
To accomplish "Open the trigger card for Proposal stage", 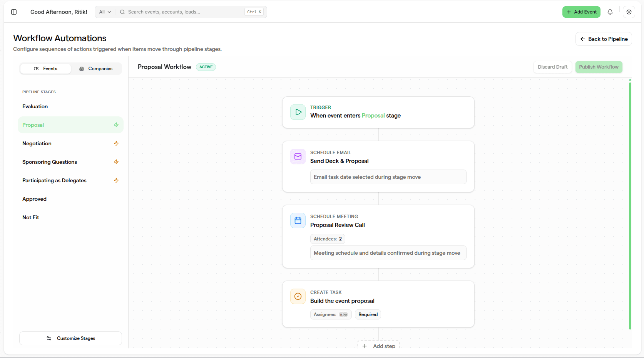I will (x=378, y=112).
